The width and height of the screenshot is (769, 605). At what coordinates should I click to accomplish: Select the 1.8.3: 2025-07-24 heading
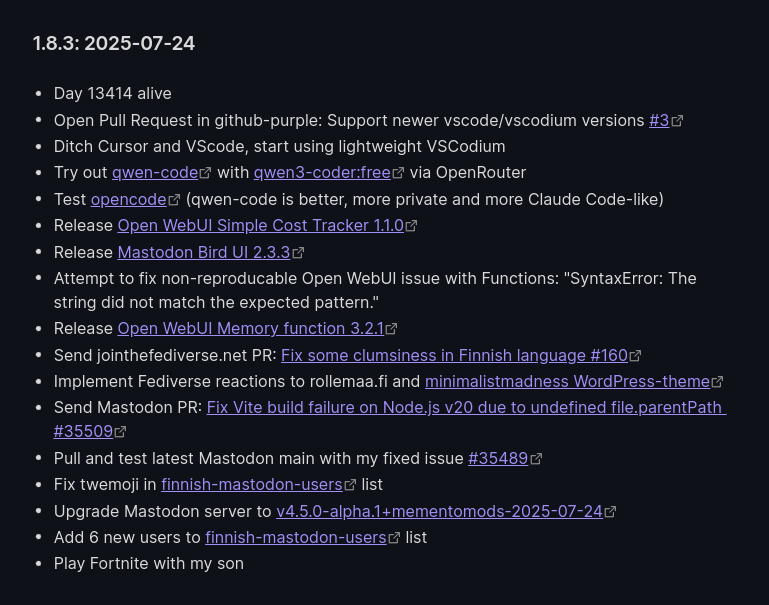(x=114, y=43)
